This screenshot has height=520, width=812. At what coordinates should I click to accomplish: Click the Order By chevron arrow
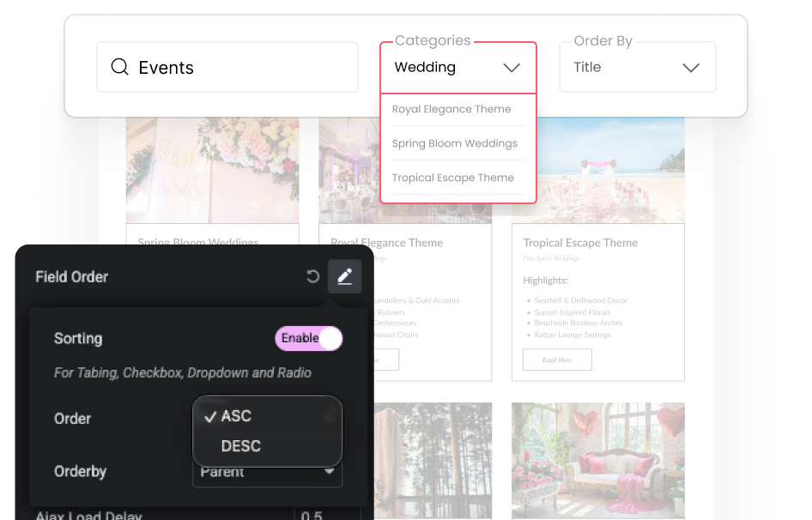click(x=691, y=68)
